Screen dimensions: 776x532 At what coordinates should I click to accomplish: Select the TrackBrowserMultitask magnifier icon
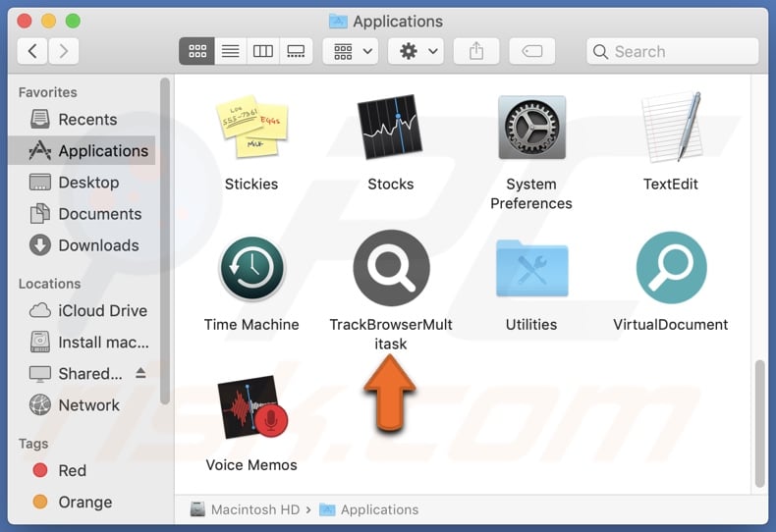pyautogui.click(x=391, y=268)
